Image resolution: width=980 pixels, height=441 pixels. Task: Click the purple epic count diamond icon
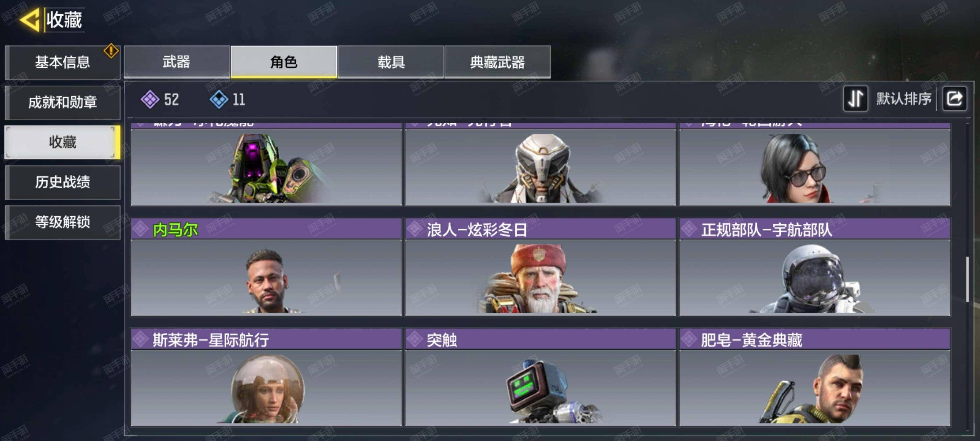150,99
